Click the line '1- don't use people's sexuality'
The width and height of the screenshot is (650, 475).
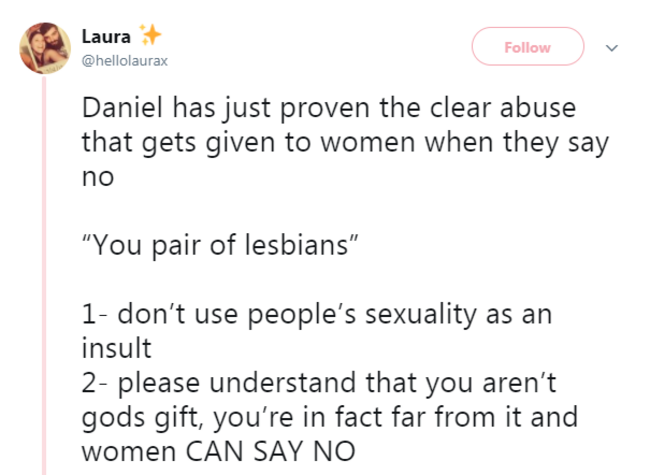point(317,314)
